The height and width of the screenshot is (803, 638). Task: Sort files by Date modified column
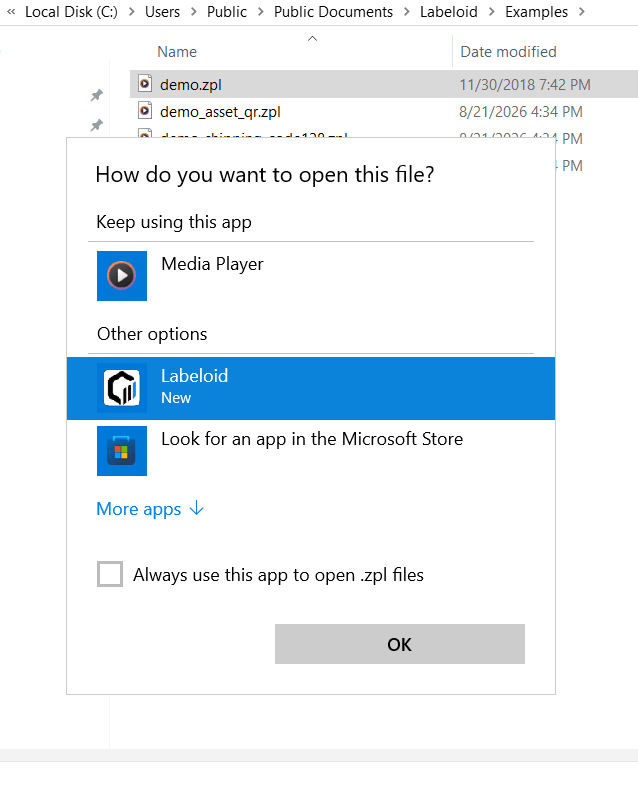[508, 52]
